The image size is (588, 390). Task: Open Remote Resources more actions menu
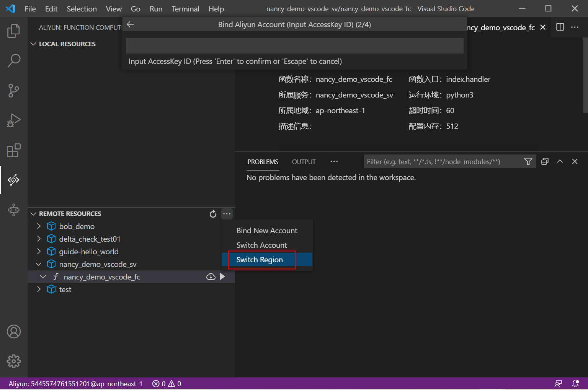tap(227, 214)
